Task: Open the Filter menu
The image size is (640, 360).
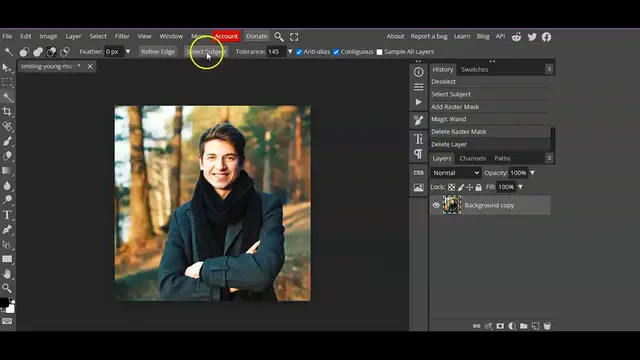Action: (x=122, y=36)
